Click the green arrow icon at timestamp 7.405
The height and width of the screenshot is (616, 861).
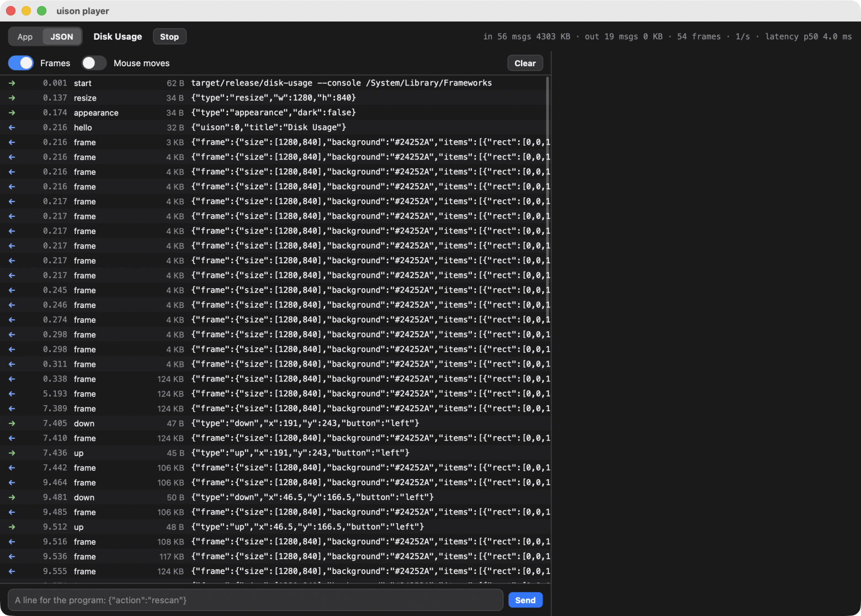[x=12, y=423]
